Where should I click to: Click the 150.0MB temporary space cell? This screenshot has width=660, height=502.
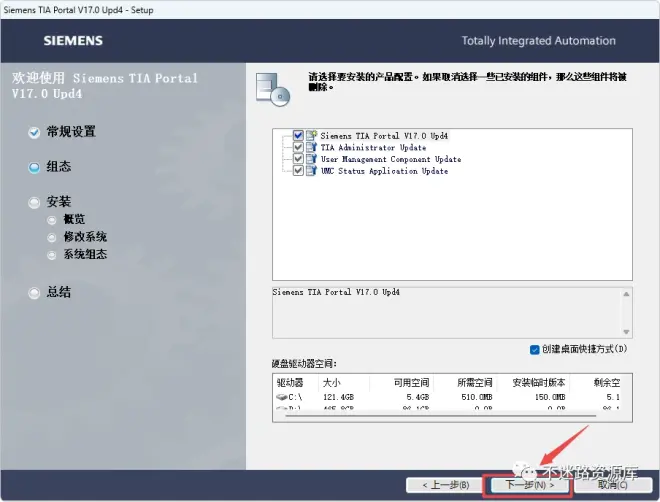550,397
